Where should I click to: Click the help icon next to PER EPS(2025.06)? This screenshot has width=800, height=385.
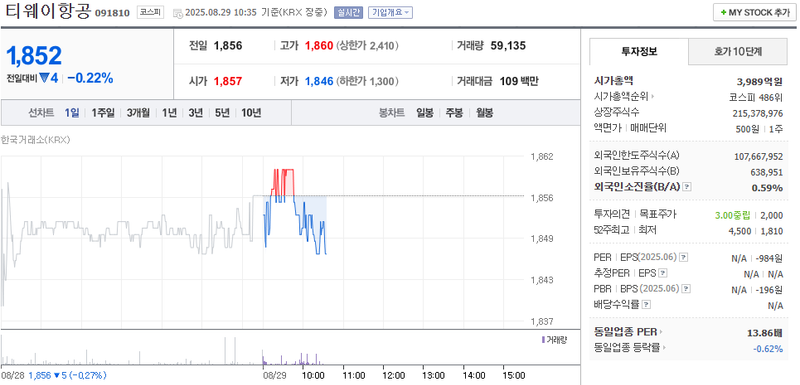click(x=684, y=258)
